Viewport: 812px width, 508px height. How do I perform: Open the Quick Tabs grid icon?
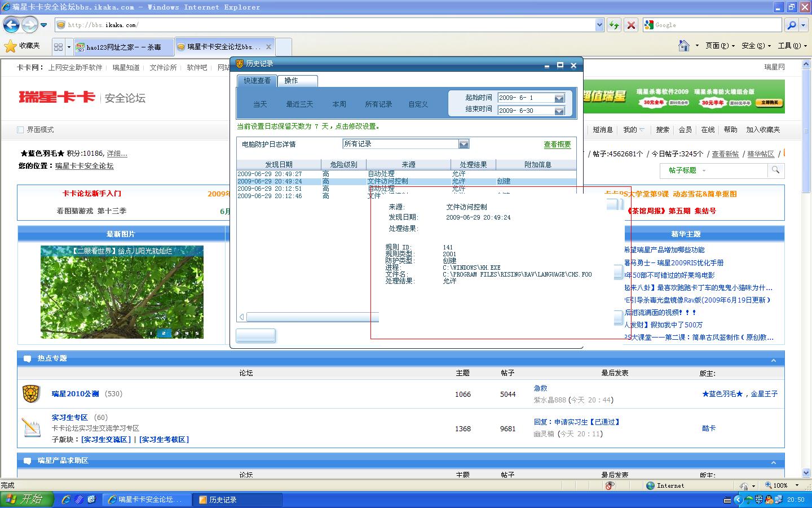58,47
